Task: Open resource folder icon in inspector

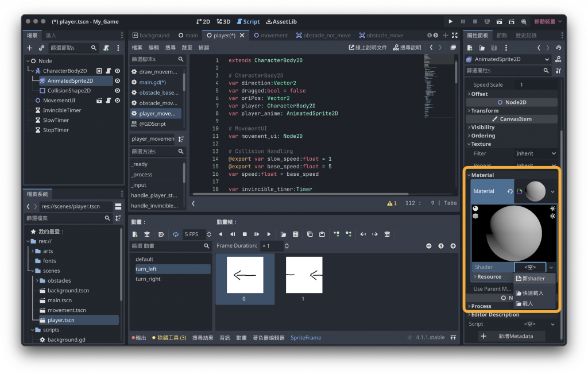Action: pos(482,48)
